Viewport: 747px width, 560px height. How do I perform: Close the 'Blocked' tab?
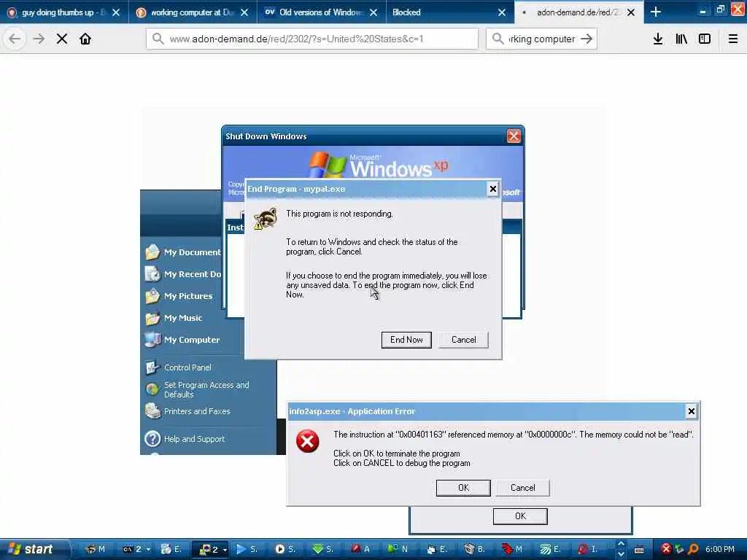(502, 12)
